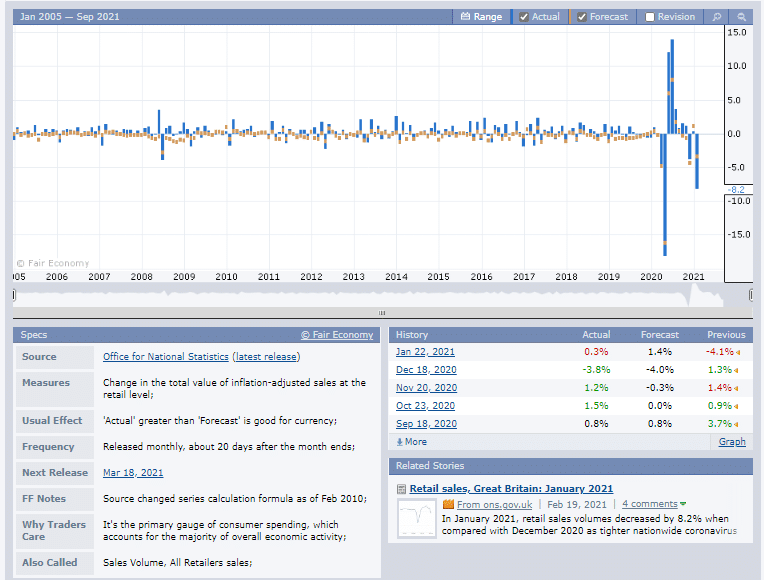Click the -8.2 latest value label on the axis
The width and height of the screenshot is (764, 580).
(x=736, y=190)
